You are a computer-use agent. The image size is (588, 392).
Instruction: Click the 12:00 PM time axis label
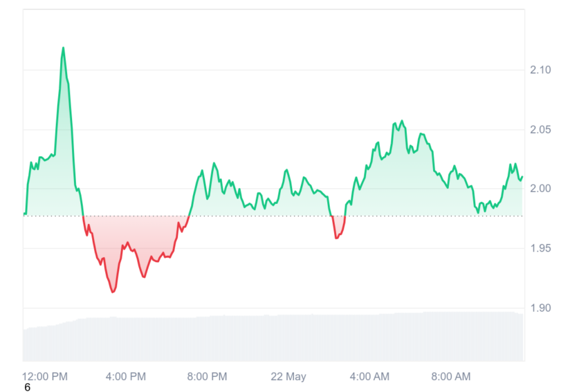pos(45,376)
